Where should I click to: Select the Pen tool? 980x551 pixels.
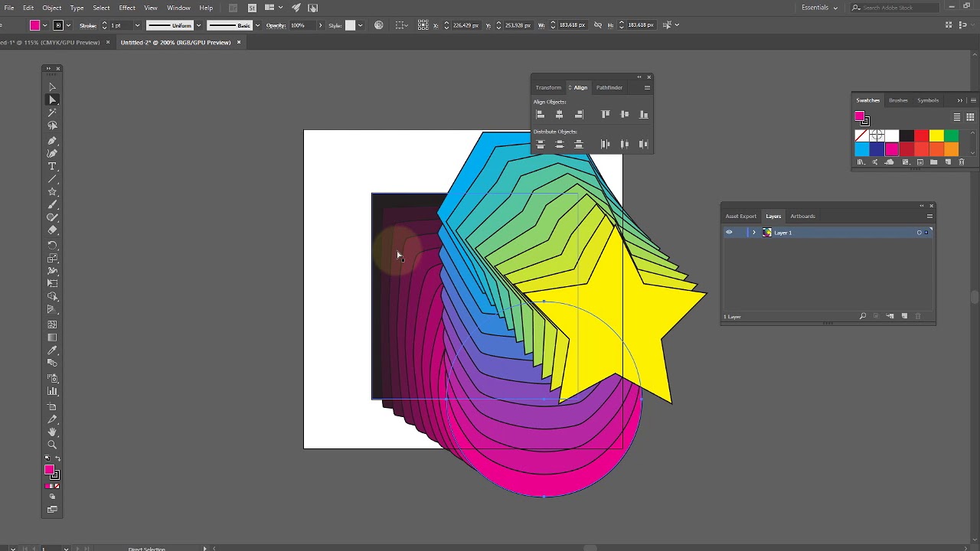[x=52, y=141]
